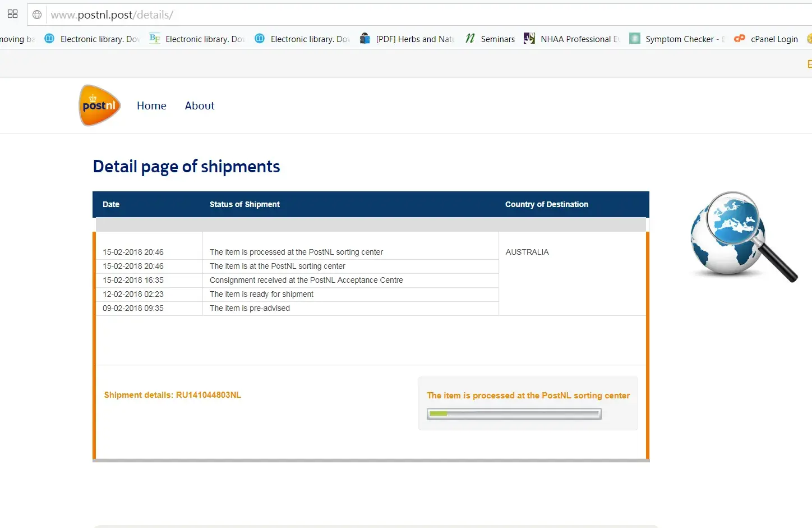Open the PDF Herbs bookmark icon
812x528 pixels.
coord(365,38)
